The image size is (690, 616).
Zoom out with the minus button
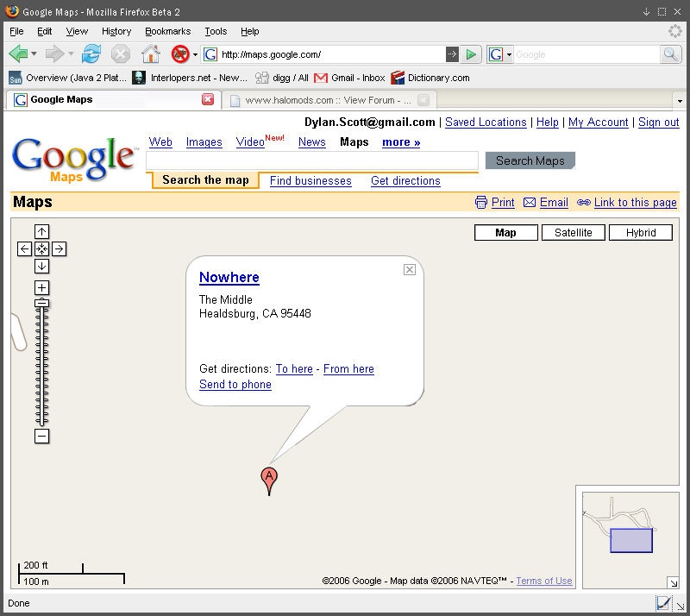(x=41, y=437)
